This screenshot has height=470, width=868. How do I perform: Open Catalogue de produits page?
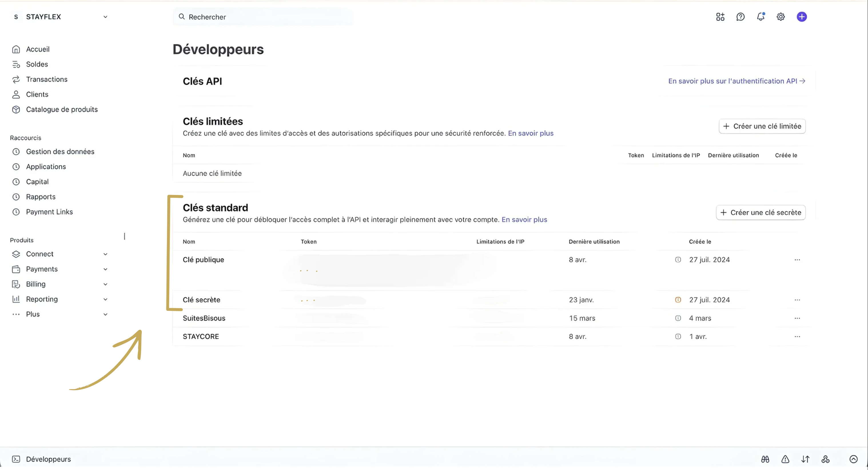(x=62, y=109)
